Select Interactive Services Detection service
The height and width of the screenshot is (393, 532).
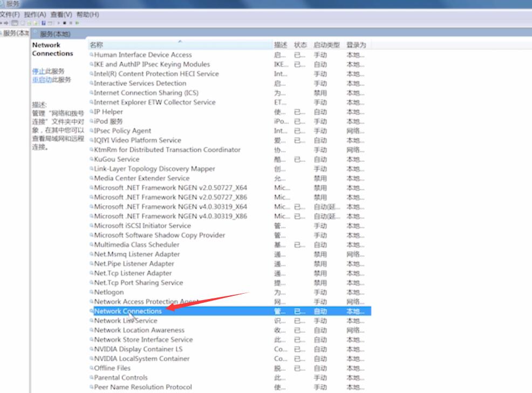140,83
